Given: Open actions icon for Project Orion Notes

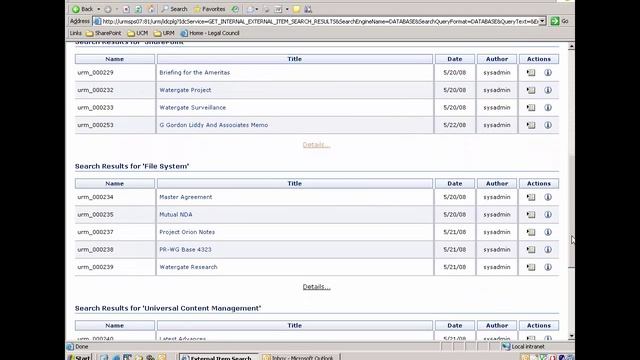Looking at the screenshot, I should [x=531, y=232].
